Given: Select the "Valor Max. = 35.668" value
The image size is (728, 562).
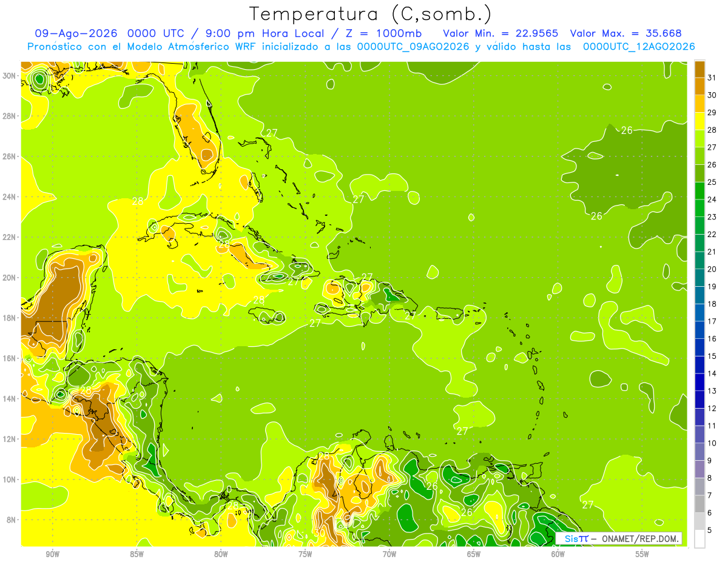Looking at the screenshot, I should point(626,33).
